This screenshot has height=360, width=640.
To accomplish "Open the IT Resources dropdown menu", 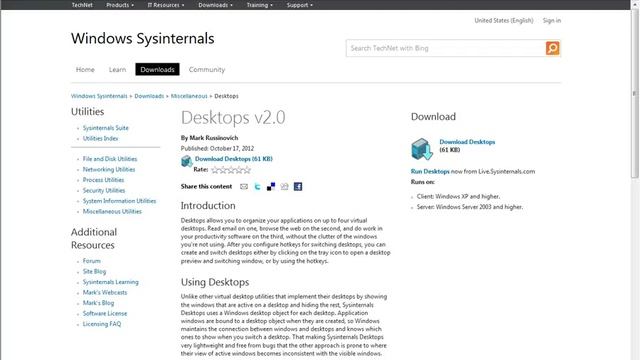I will click(x=166, y=5).
